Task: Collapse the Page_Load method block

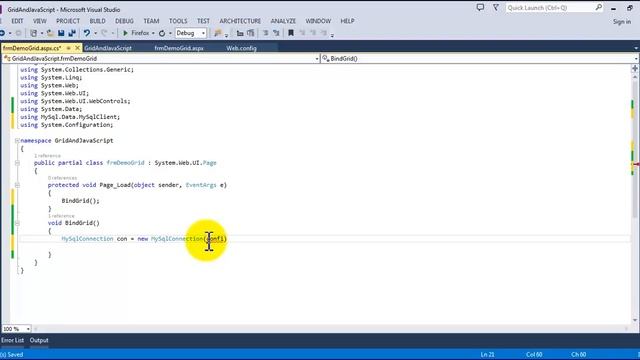Action: [x=17, y=185]
